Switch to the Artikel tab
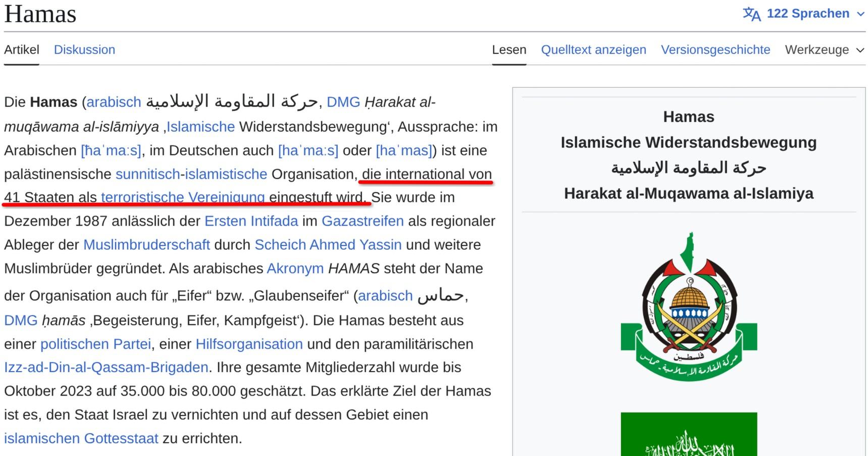This screenshot has width=868, height=456. click(x=22, y=49)
